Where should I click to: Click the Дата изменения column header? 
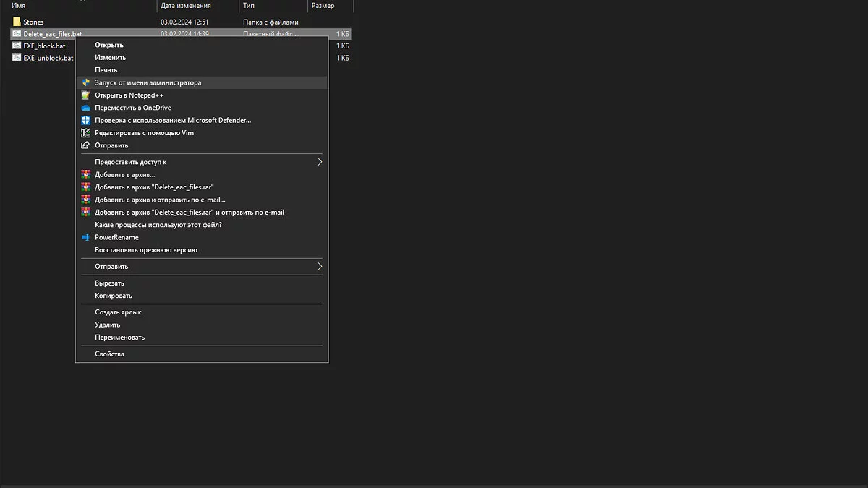(x=186, y=6)
